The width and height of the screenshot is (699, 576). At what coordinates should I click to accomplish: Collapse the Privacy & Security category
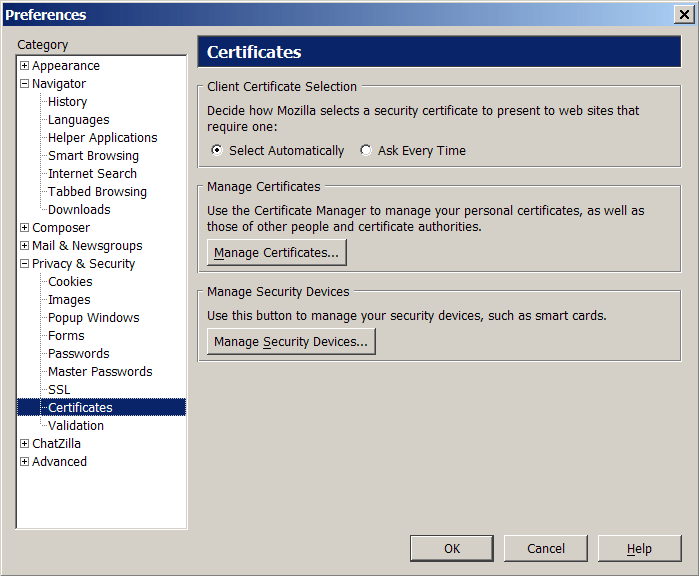click(x=25, y=263)
